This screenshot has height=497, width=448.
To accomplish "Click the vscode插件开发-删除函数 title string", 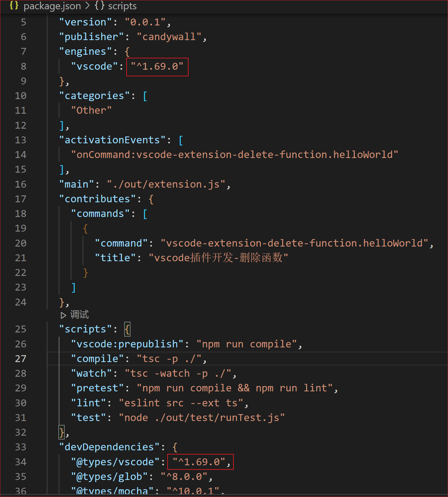I will coord(218,258).
